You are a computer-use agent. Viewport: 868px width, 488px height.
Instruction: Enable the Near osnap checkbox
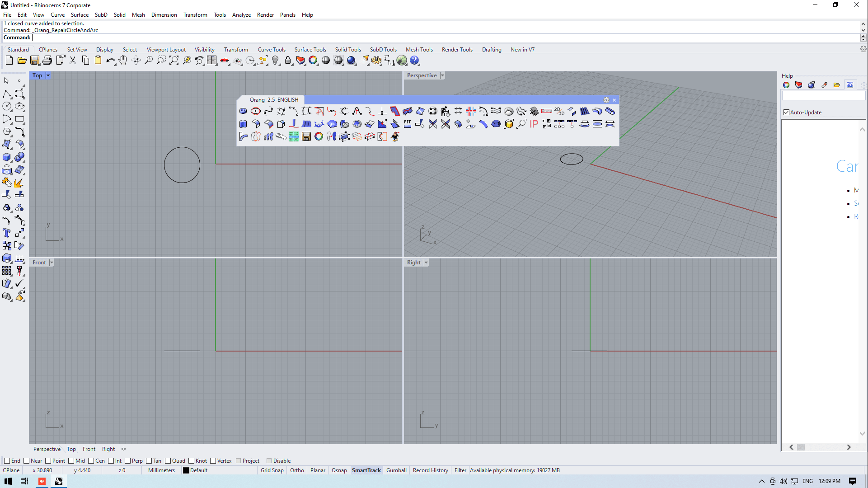(26, 461)
